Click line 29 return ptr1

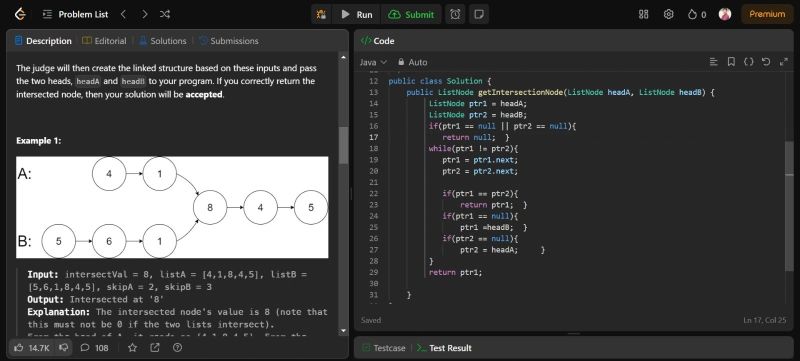[455, 272]
